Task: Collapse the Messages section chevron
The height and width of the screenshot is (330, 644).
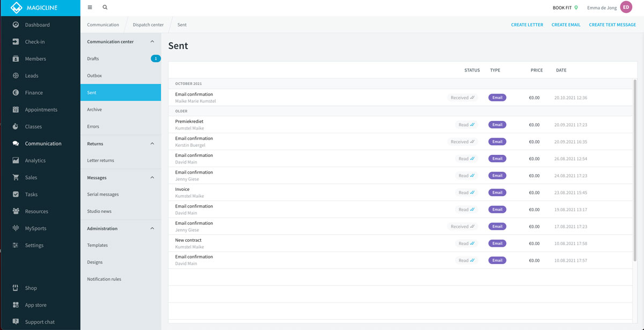Action: click(x=152, y=178)
